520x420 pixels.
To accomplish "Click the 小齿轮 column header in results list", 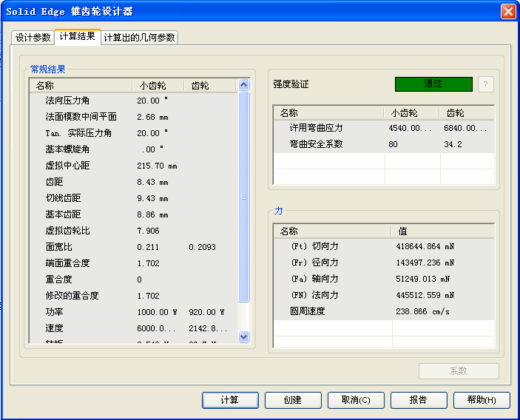I will point(158,86).
